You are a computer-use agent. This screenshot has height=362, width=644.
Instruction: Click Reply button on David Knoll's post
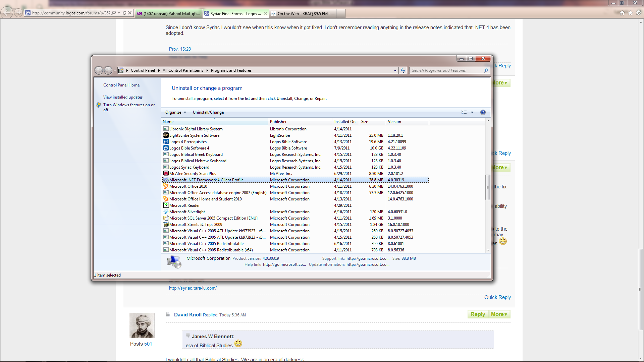coord(478,314)
